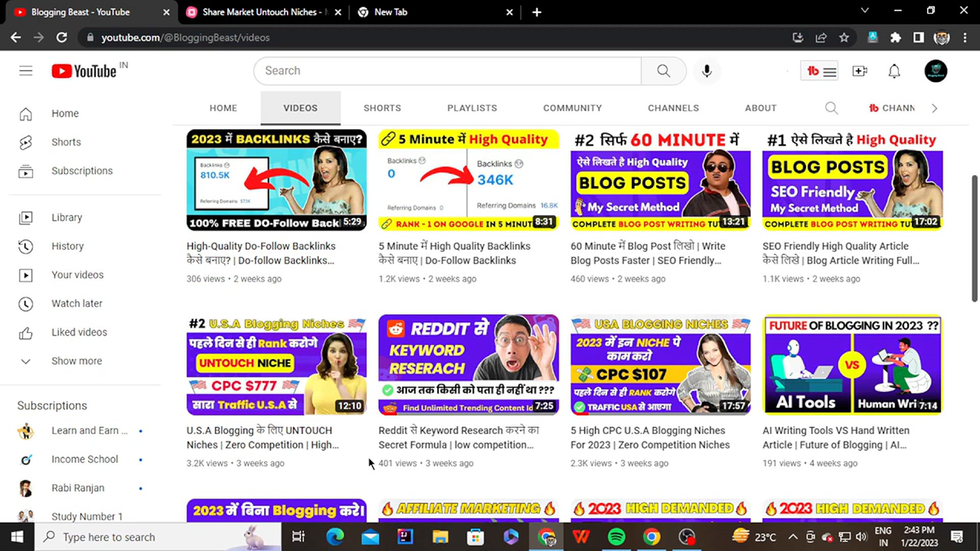Open the account avatar menu
This screenshot has height=551, width=980.
coord(936,71)
